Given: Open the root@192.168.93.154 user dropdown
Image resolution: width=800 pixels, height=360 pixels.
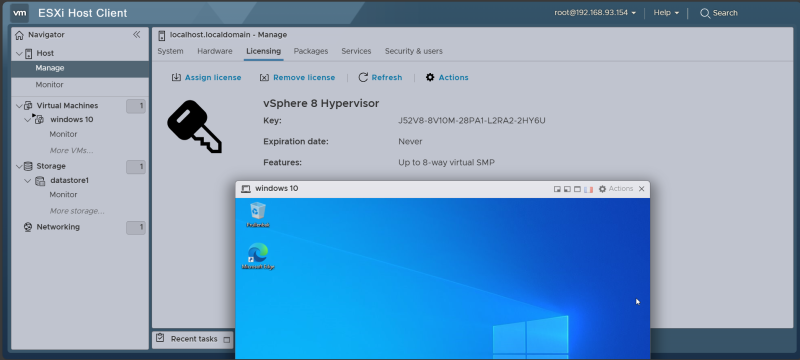Looking at the screenshot, I should pos(595,13).
